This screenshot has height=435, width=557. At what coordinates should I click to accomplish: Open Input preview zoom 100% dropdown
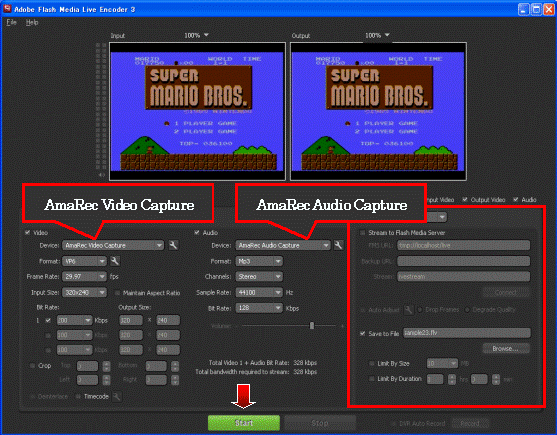196,35
